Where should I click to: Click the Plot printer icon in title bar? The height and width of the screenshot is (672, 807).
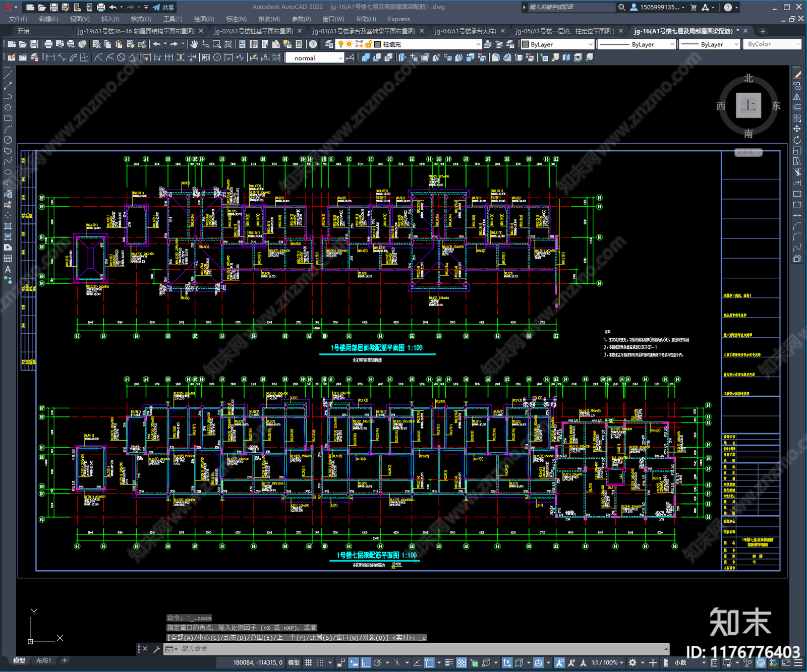101,7
